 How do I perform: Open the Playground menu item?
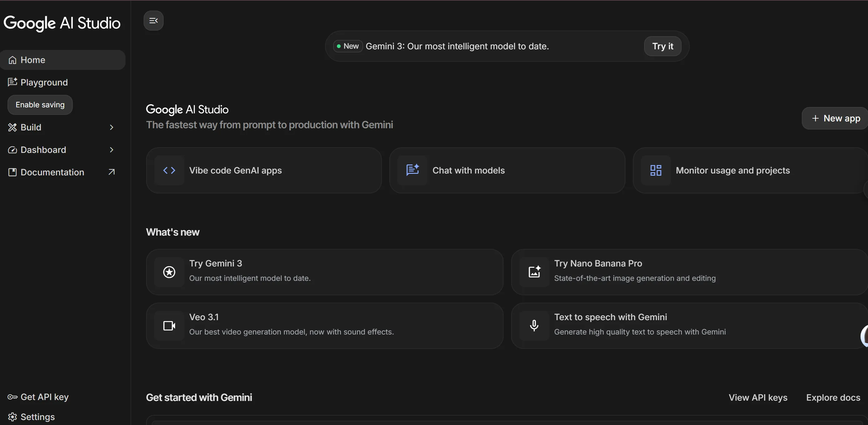click(x=44, y=82)
